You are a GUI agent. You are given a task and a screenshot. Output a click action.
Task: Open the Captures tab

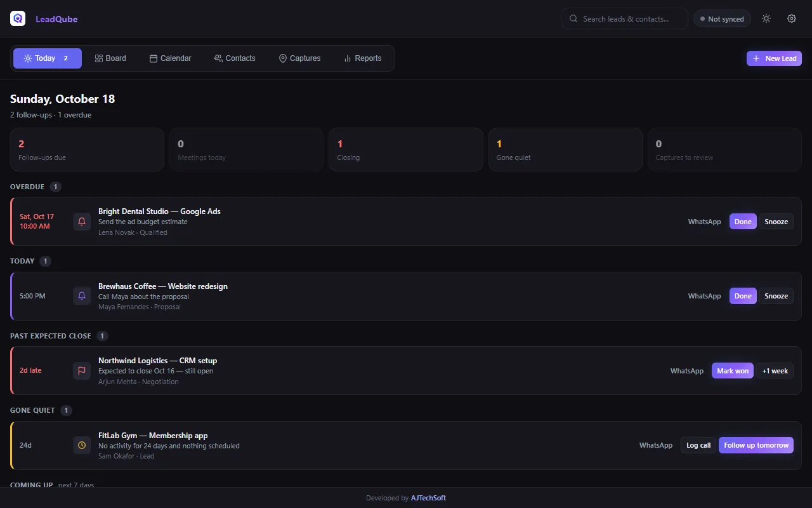(299, 58)
